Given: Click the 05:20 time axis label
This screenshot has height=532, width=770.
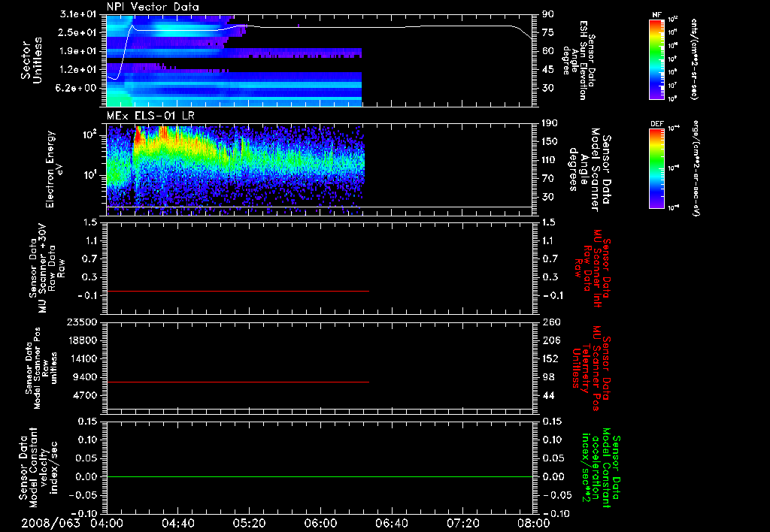Looking at the screenshot, I should coord(249,523).
